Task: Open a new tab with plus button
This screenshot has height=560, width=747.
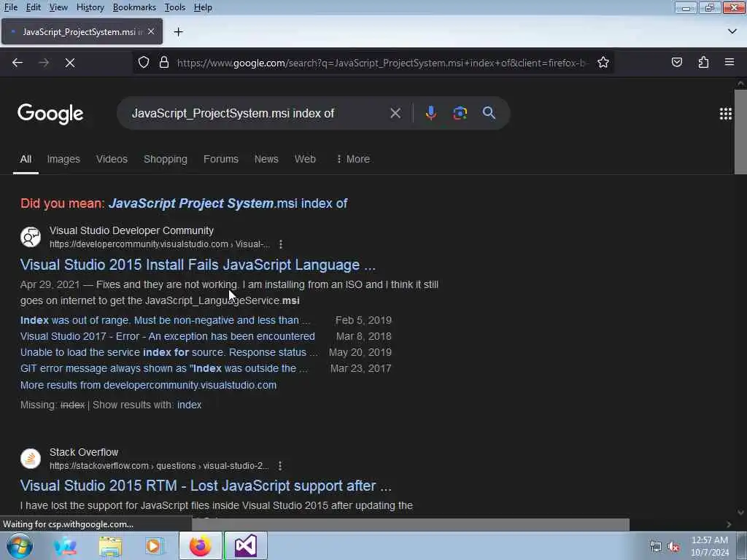Action: coord(179,32)
